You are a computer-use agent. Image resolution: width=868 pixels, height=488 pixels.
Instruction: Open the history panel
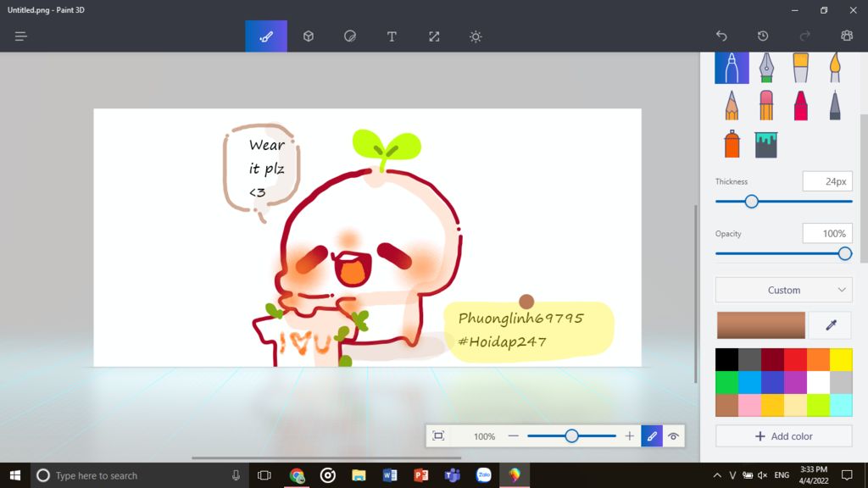point(762,36)
